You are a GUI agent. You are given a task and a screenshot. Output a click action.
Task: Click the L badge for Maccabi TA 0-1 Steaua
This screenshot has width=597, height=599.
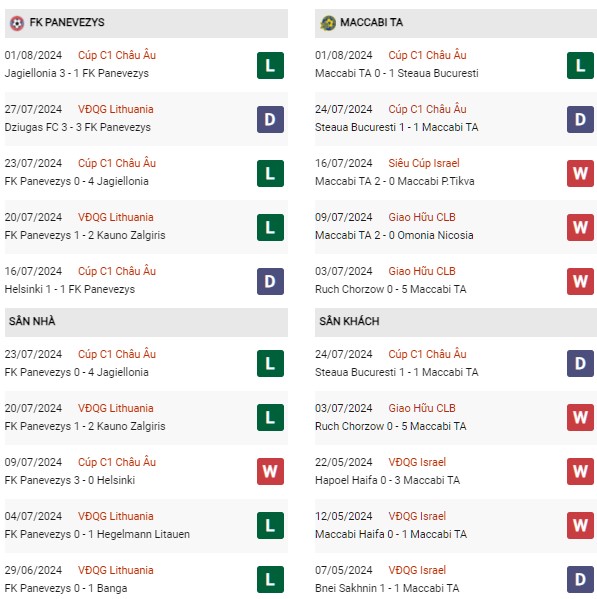pos(580,65)
